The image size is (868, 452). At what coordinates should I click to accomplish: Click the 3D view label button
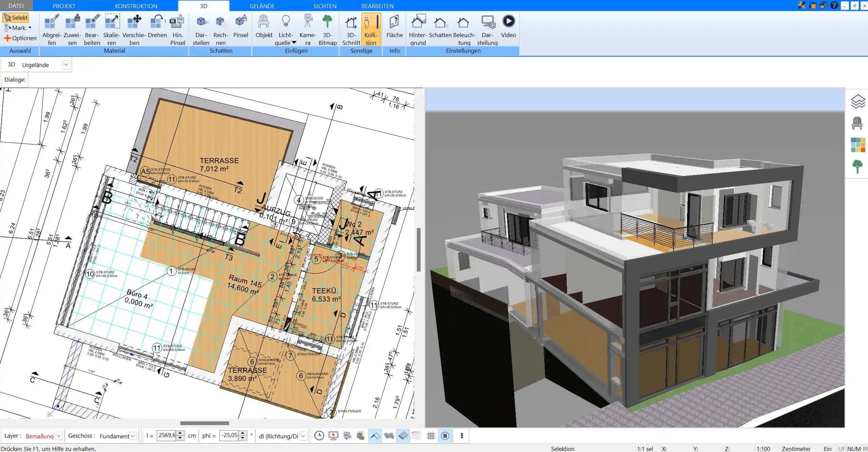coord(11,64)
